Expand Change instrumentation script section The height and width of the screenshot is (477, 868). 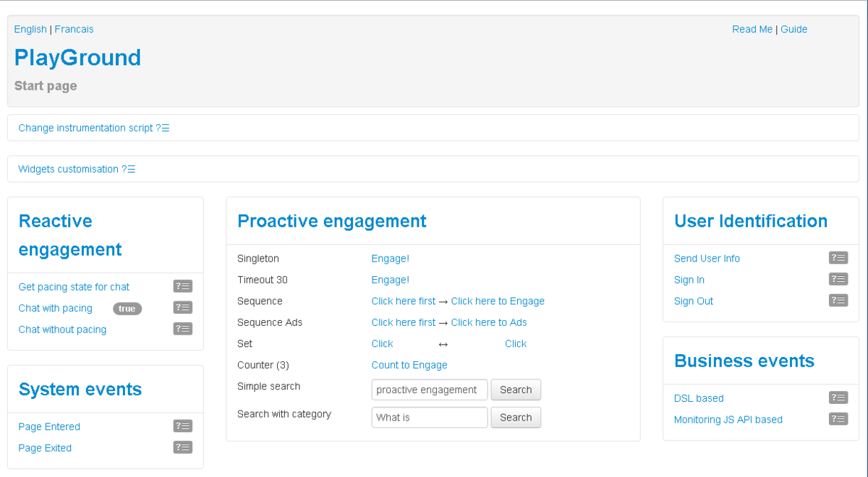point(94,128)
